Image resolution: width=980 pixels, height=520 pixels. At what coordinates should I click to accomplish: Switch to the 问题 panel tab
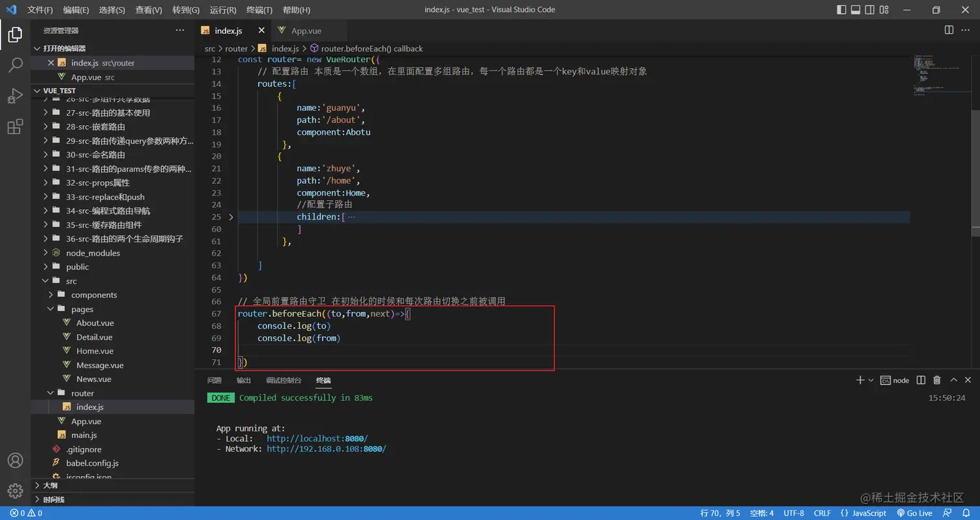(215, 380)
